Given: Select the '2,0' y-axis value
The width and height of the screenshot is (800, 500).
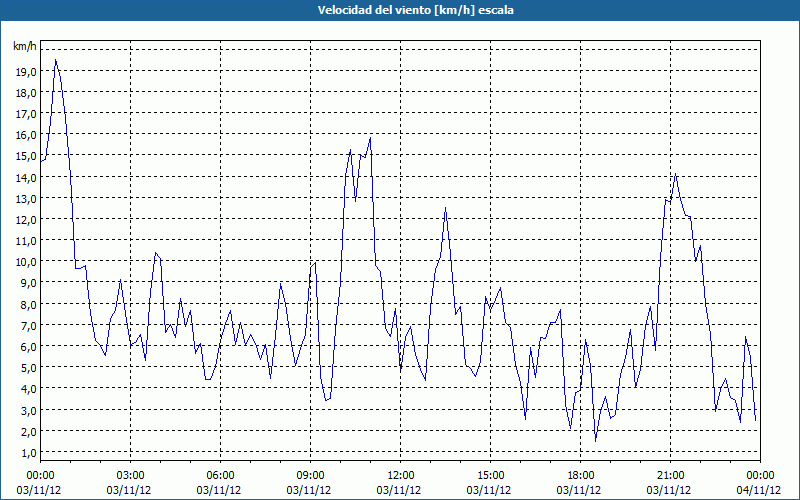Looking at the screenshot, I should pyautogui.click(x=29, y=432).
